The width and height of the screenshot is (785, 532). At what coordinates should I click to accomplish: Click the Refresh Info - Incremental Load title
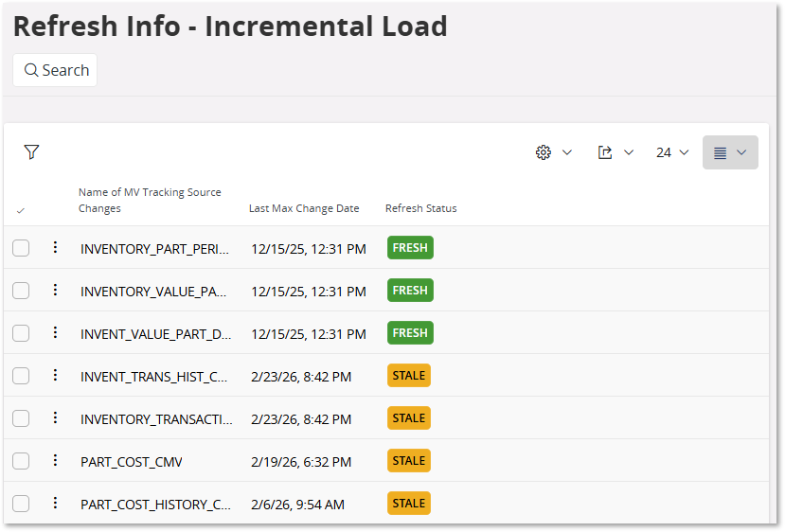point(230,26)
